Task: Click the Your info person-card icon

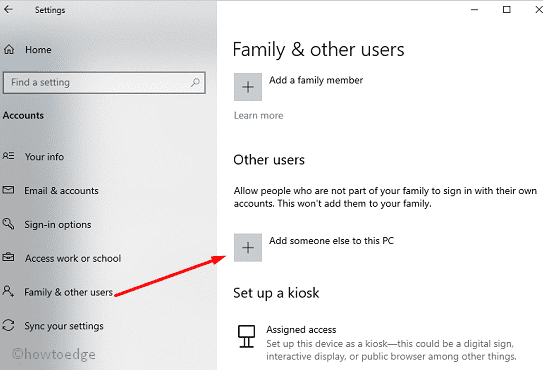Action: pos(9,156)
